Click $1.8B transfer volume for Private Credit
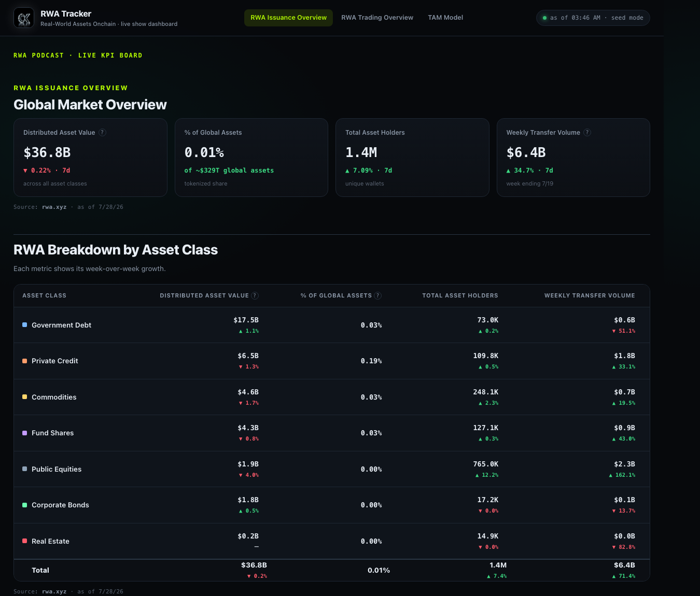This screenshot has height=596, width=700. tap(625, 356)
